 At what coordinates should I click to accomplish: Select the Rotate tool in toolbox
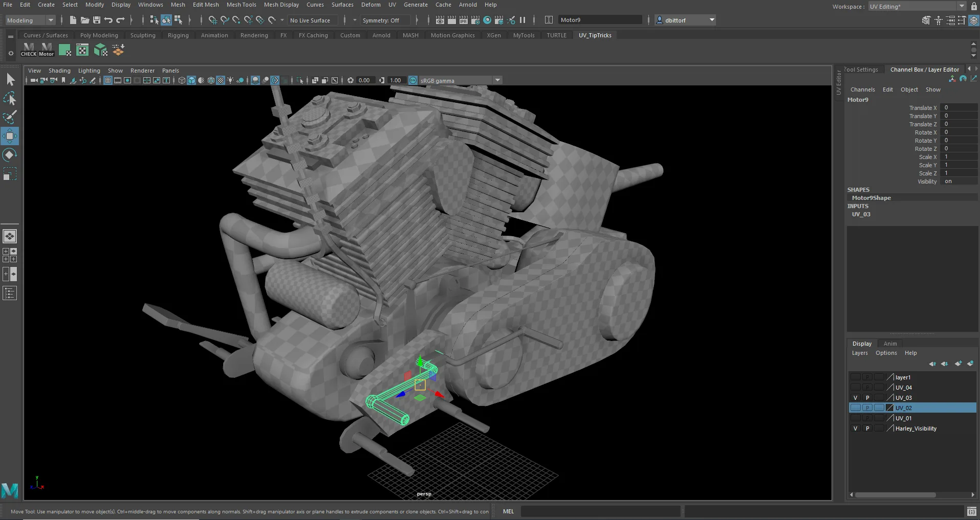pos(10,155)
